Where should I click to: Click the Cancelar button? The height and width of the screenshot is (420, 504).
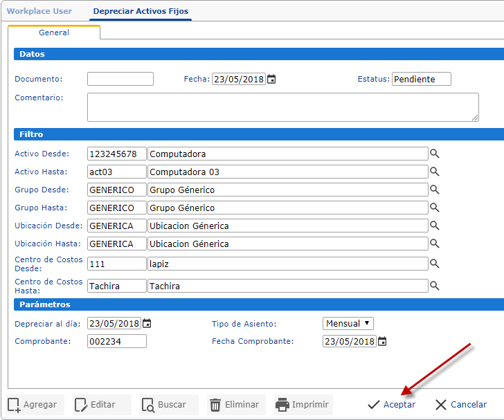coord(460,405)
